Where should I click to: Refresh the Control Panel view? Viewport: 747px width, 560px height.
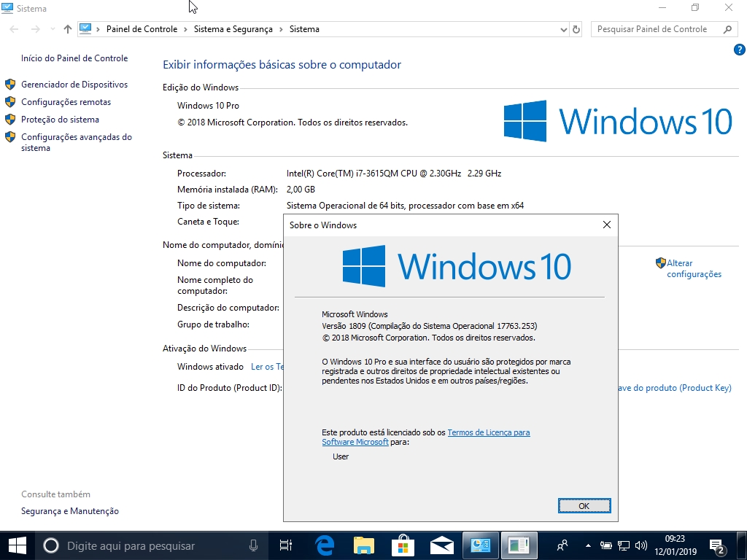(576, 29)
